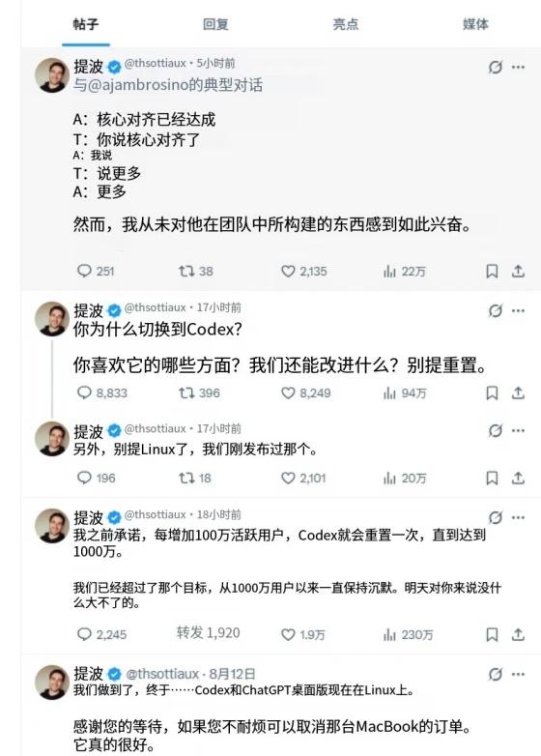This screenshot has width=541, height=756.
Task: Like the post with 8,249 likes
Action: (x=305, y=393)
